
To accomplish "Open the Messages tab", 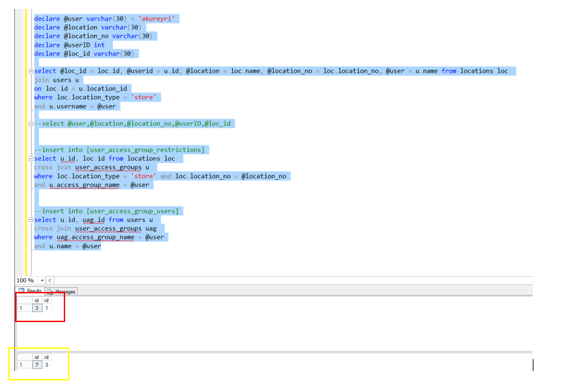I will point(62,291).
